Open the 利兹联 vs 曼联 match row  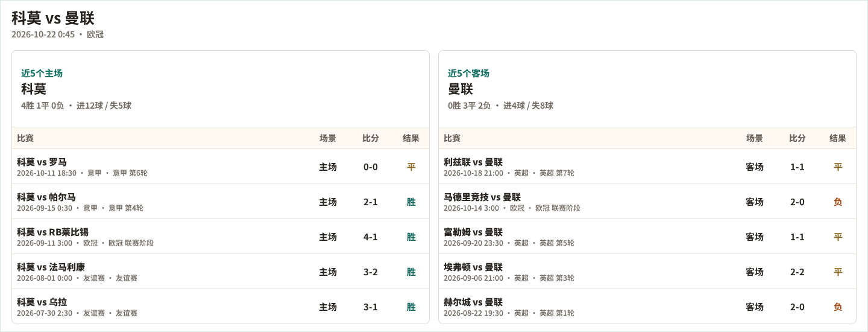(647, 167)
